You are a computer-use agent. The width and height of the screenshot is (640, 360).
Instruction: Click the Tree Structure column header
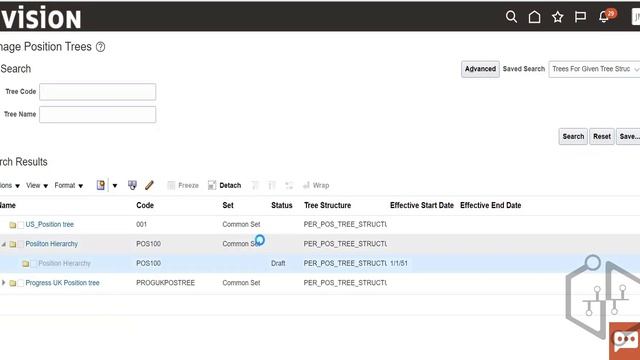point(327,205)
